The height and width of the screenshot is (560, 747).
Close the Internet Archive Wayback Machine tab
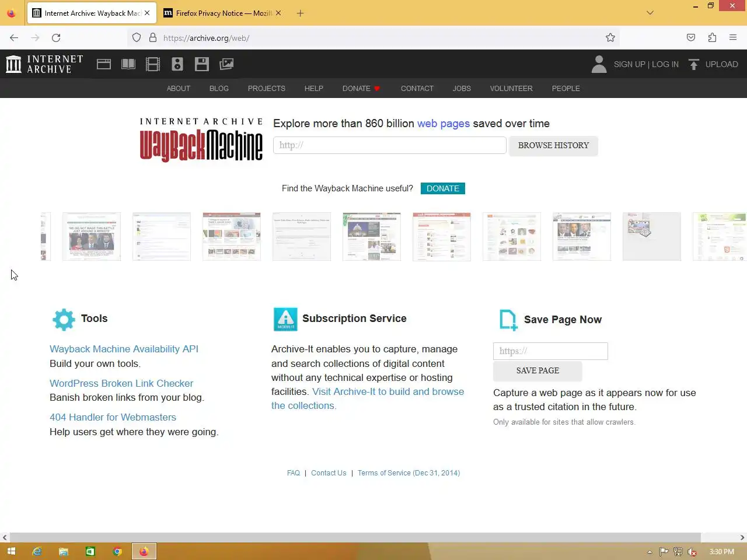click(x=147, y=13)
